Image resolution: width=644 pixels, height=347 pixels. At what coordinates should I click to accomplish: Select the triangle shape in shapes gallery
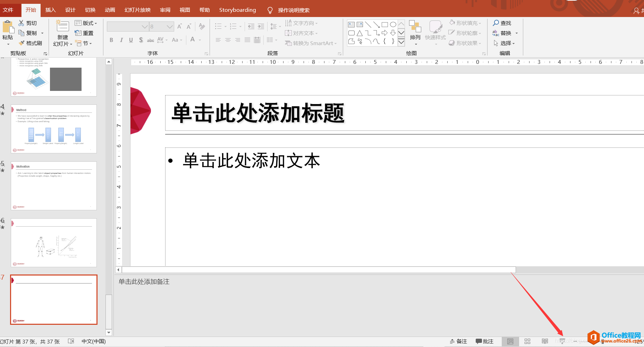(359, 33)
